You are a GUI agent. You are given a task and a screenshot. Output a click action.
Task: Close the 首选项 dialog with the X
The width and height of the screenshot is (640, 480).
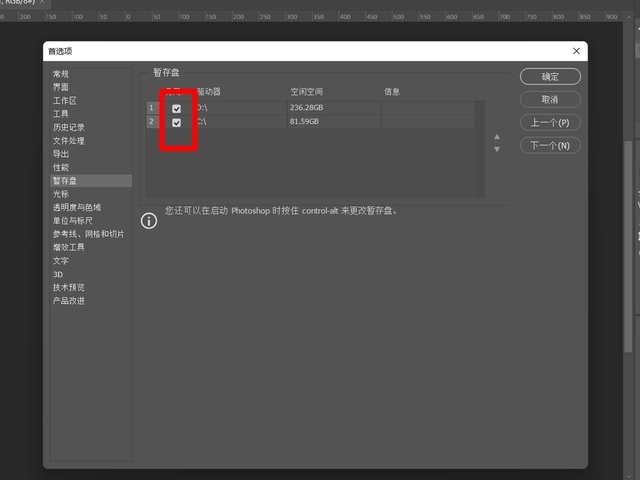(576, 51)
